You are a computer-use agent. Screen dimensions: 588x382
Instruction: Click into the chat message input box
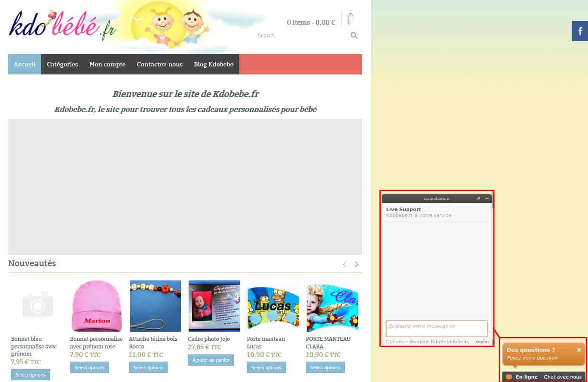437,328
